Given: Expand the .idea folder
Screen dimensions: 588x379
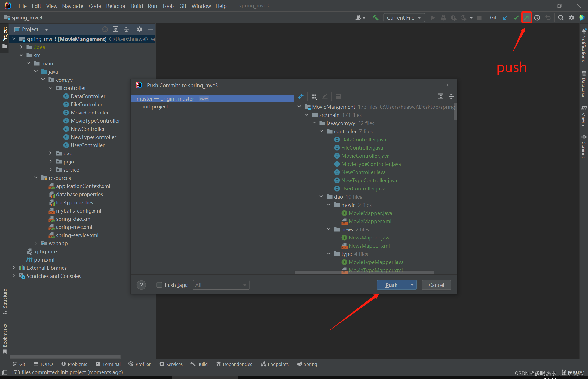Looking at the screenshot, I should tap(21, 47).
